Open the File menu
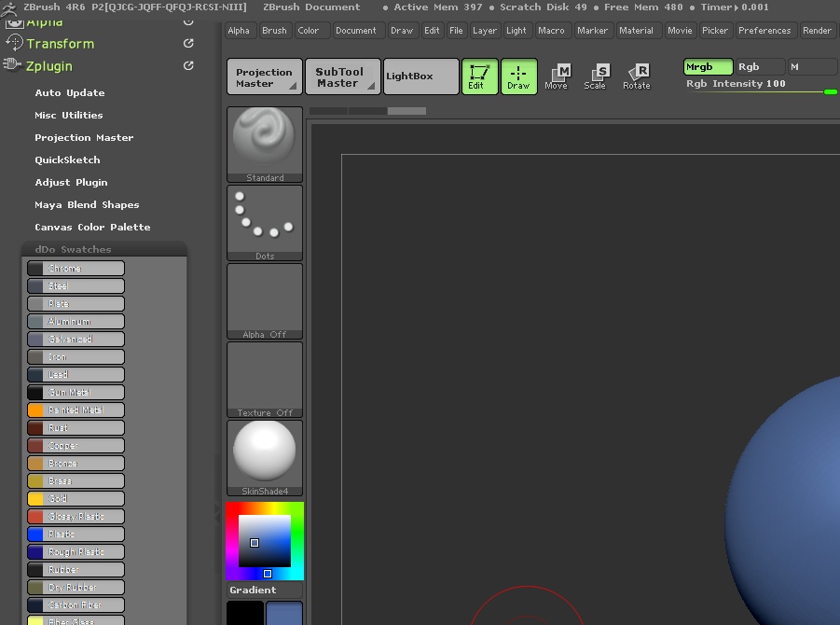Screen dimensions: 840x625 click(x=457, y=31)
